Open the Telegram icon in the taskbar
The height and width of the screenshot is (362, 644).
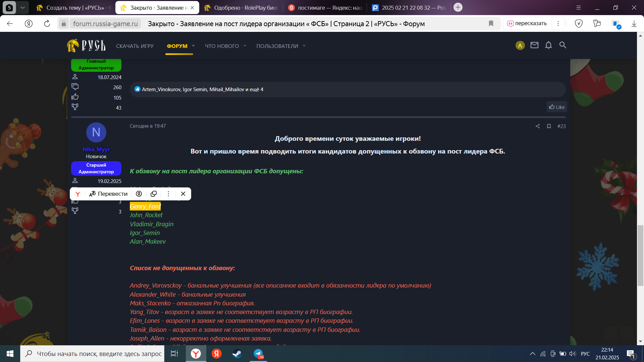[x=258, y=354]
